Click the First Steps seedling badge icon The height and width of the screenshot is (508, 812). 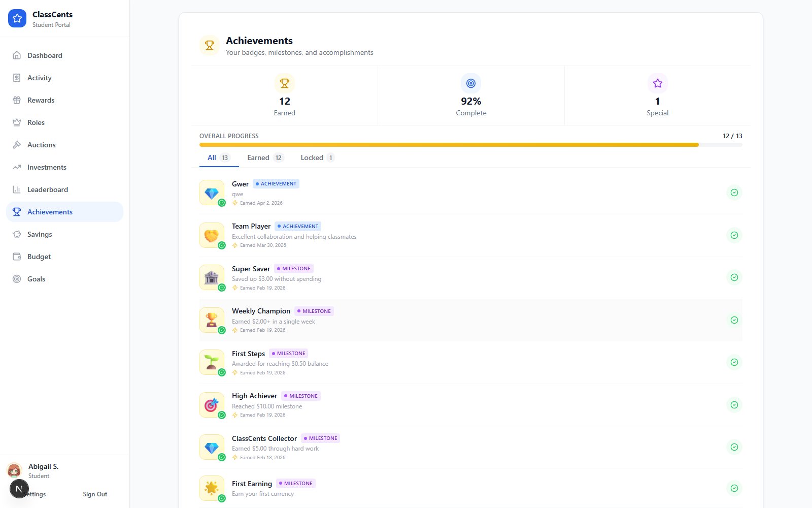pyautogui.click(x=212, y=362)
